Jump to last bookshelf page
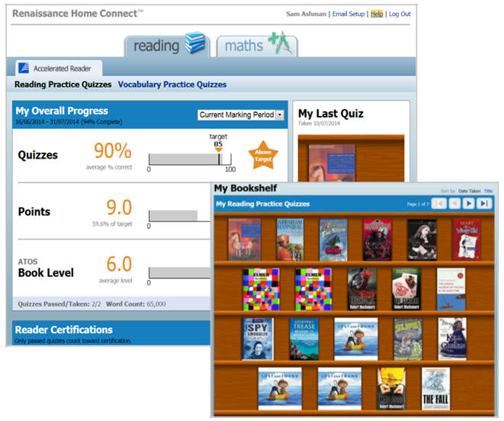 484,204
